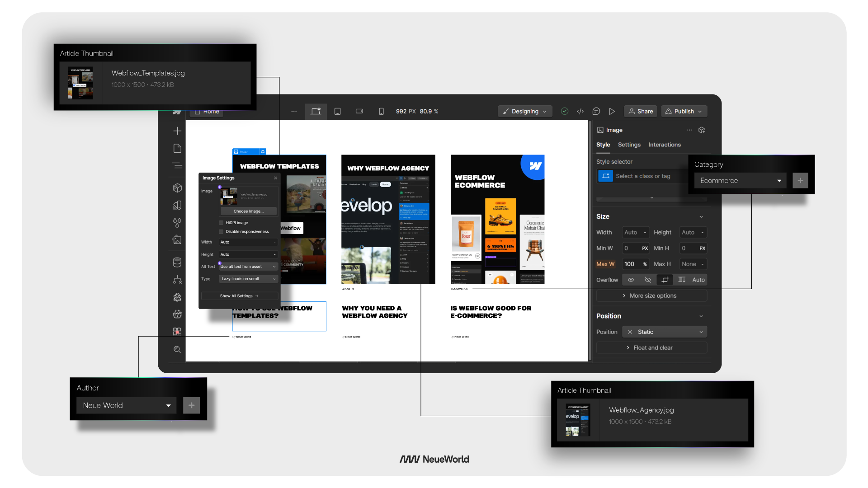Click the create component cube icon
This screenshot has width=868, height=488.
click(x=702, y=130)
